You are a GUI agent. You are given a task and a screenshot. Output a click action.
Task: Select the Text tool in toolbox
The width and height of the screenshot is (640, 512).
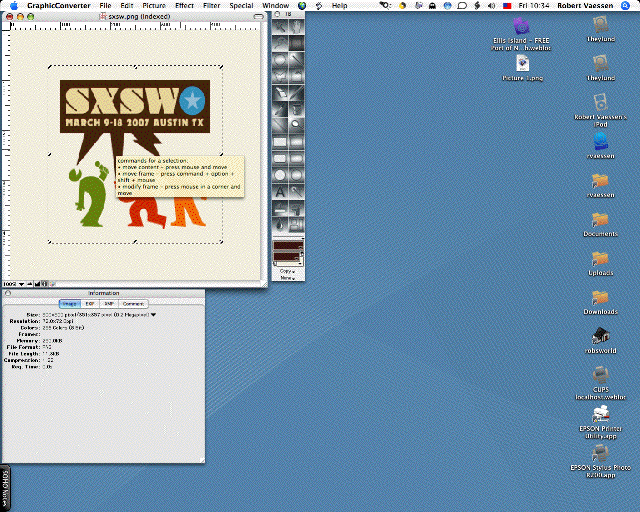click(279, 192)
